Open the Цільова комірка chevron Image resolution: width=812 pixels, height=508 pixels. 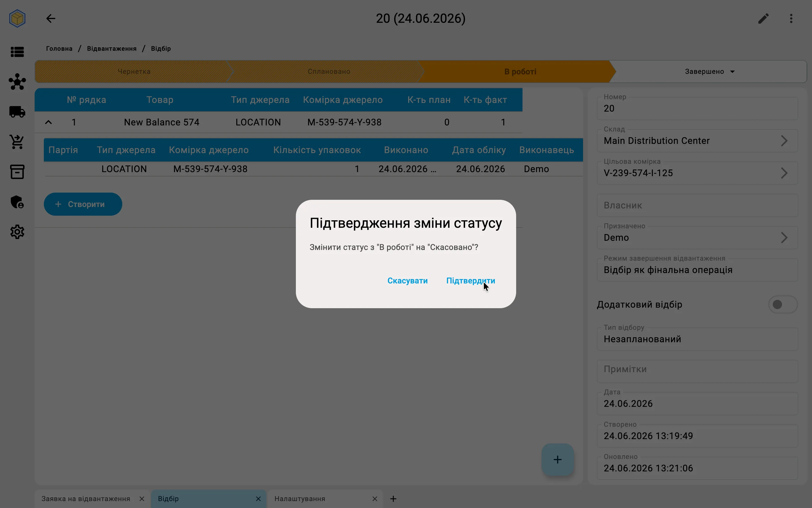784,173
